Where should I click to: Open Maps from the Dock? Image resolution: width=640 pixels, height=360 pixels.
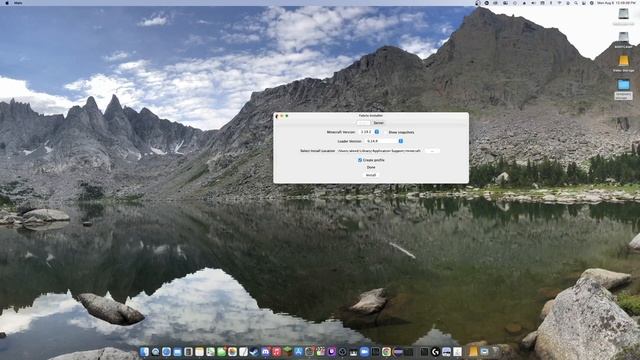[x=210, y=351]
